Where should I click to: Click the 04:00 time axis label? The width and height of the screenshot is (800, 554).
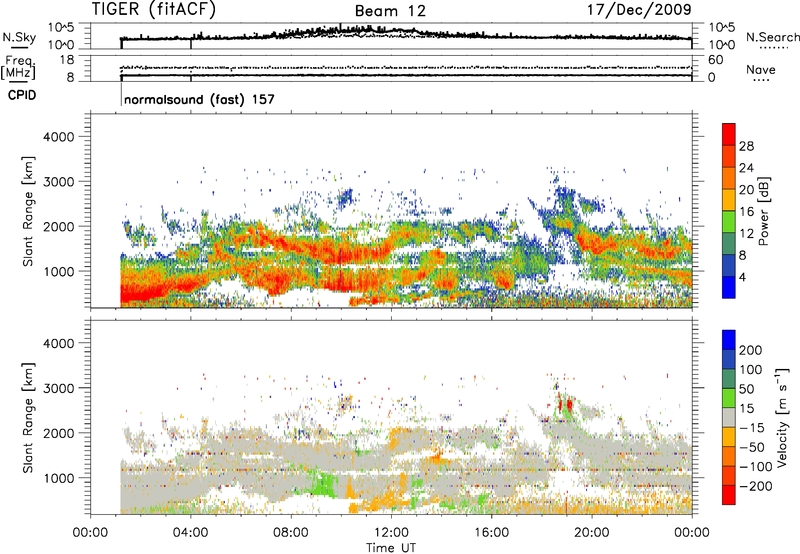click(x=191, y=533)
